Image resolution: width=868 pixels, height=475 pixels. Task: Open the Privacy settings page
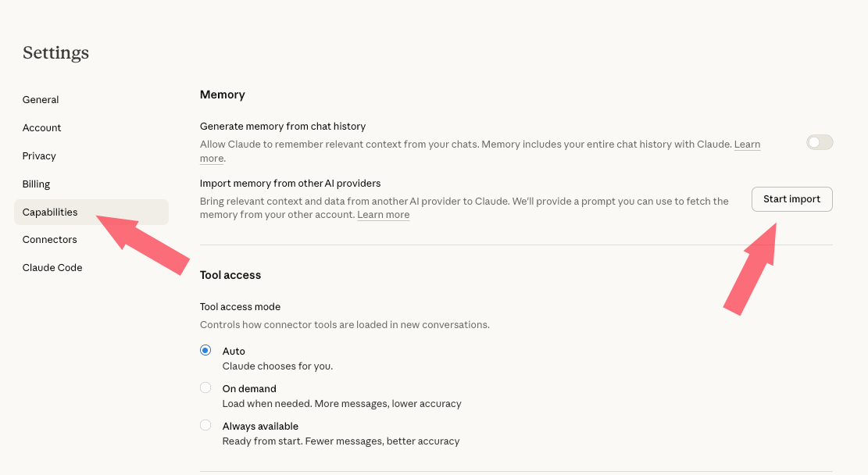click(x=39, y=156)
